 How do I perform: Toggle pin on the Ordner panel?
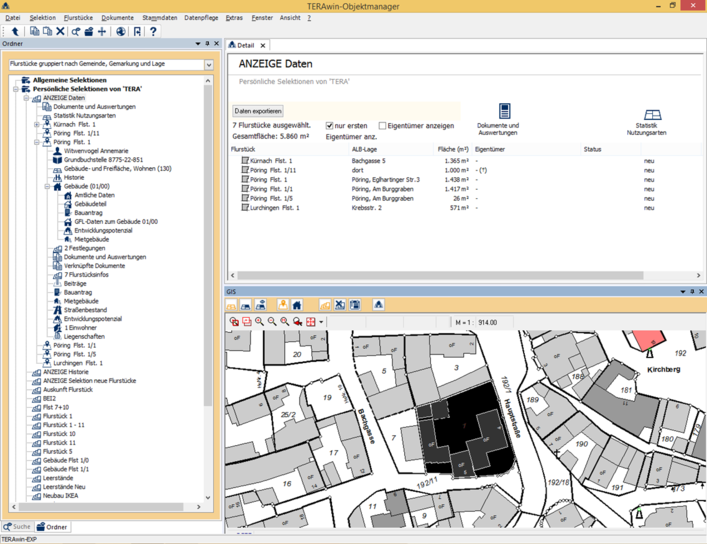pyautogui.click(x=207, y=44)
